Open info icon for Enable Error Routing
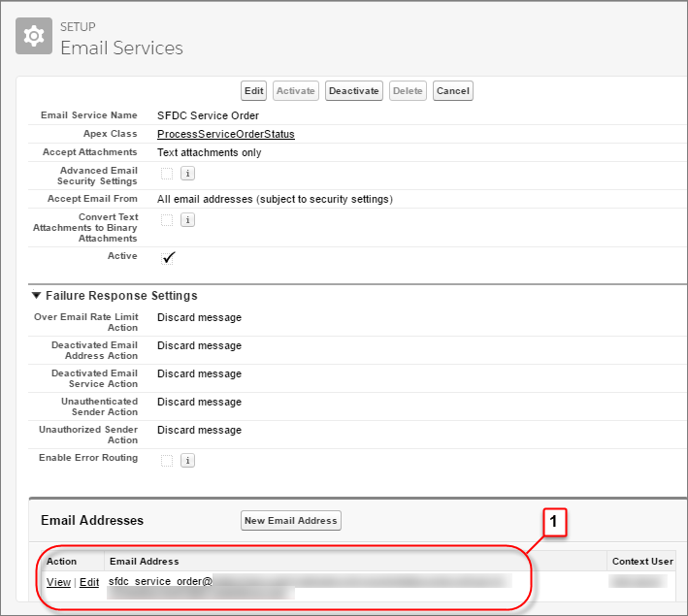The width and height of the screenshot is (688, 616). [x=188, y=460]
